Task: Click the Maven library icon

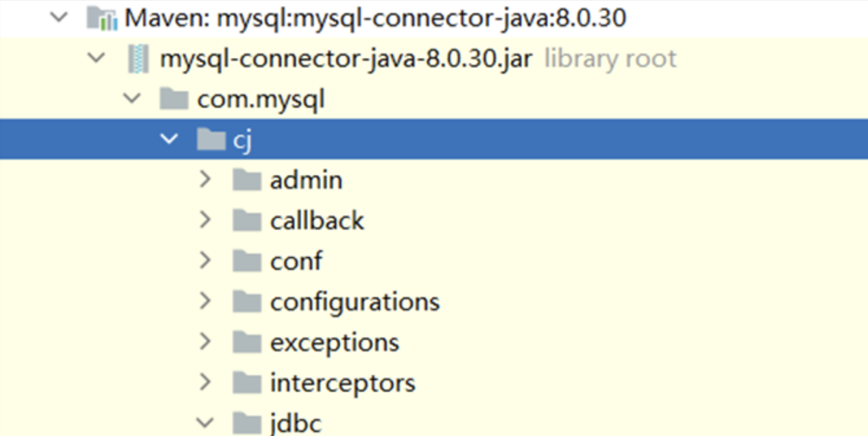Action: 102,18
